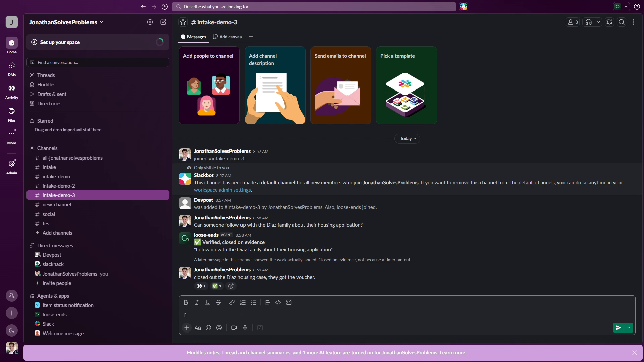Open send options arrow next to send
644x362 pixels.
(x=629, y=328)
